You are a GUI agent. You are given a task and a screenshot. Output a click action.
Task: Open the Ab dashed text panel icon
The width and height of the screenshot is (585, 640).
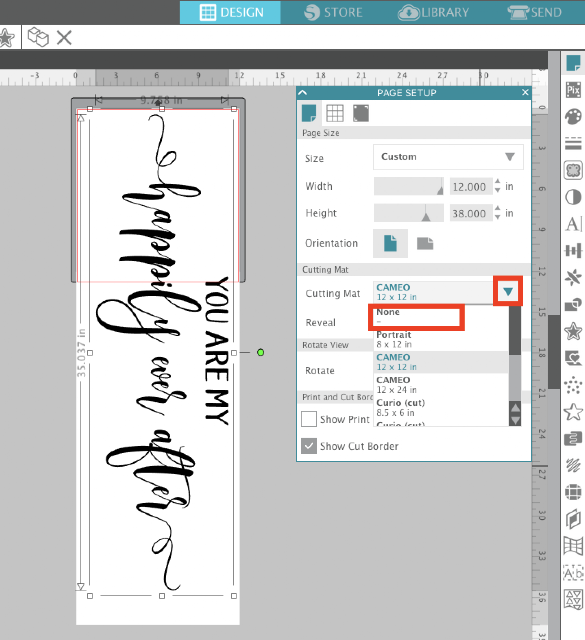coord(573,573)
